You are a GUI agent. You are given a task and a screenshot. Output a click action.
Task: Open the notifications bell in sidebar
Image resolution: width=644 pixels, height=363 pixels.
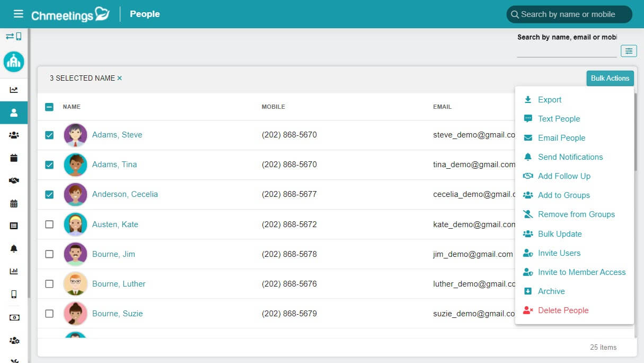pyautogui.click(x=14, y=248)
